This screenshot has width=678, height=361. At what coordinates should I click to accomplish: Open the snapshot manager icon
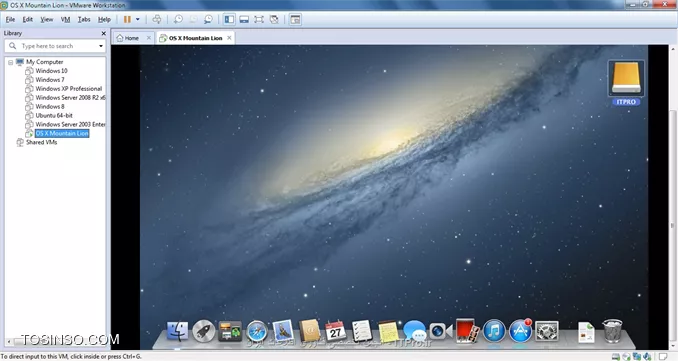pyautogui.click(x=208, y=19)
